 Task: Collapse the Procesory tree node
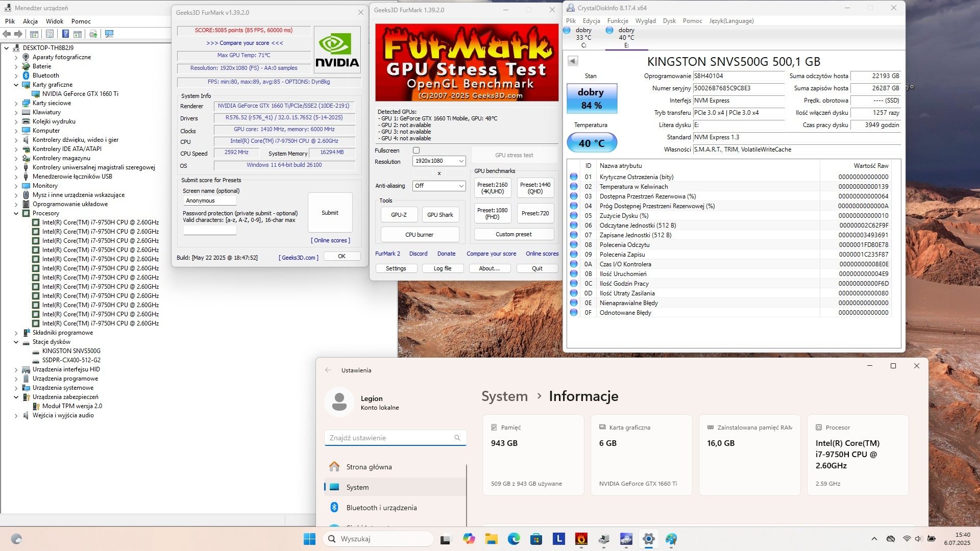pos(16,213)
